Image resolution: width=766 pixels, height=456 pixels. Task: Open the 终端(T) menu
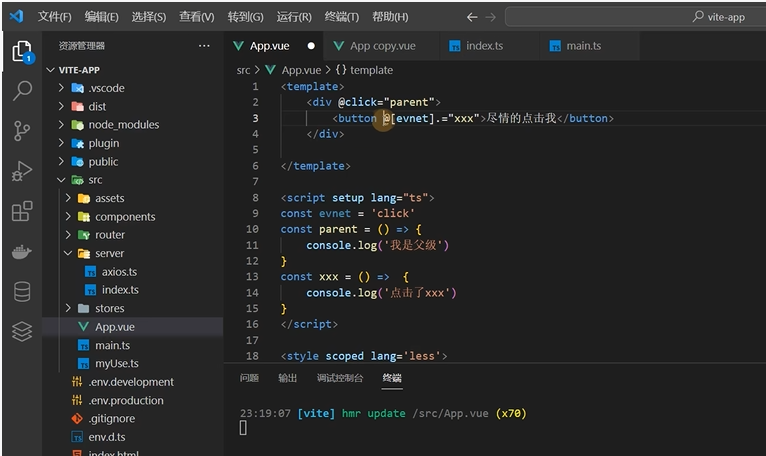point(341,17)
